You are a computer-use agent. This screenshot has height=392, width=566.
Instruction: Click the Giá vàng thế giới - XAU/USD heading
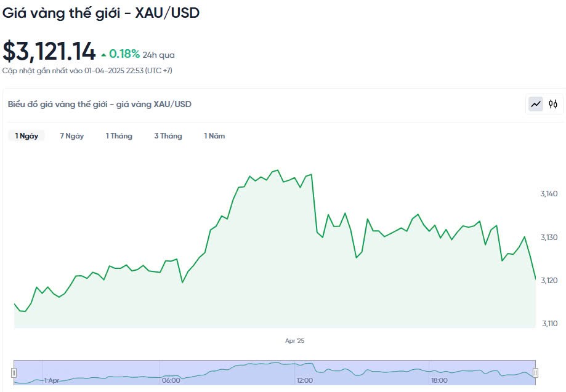(x=101, y=12)
